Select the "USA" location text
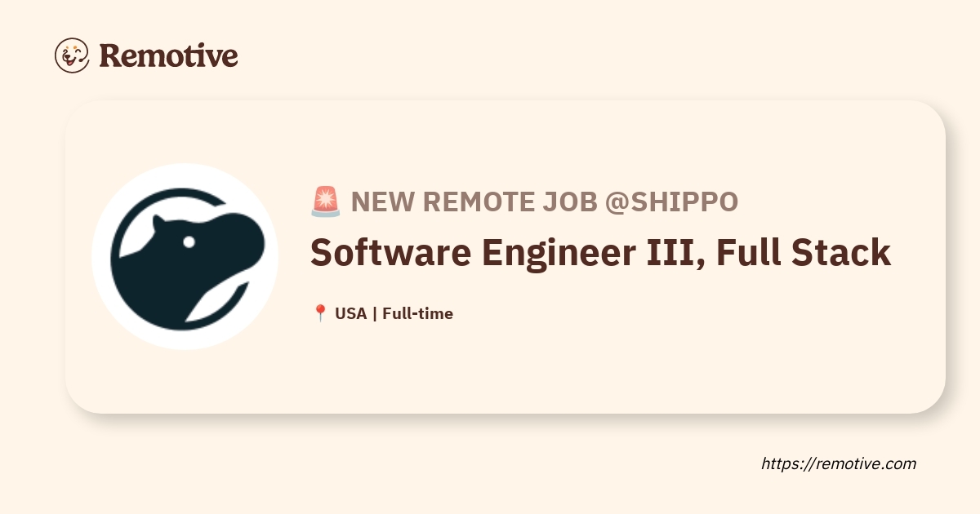This screenshot has width=980, height=514. pyautogui.click(x=351, y=313)
